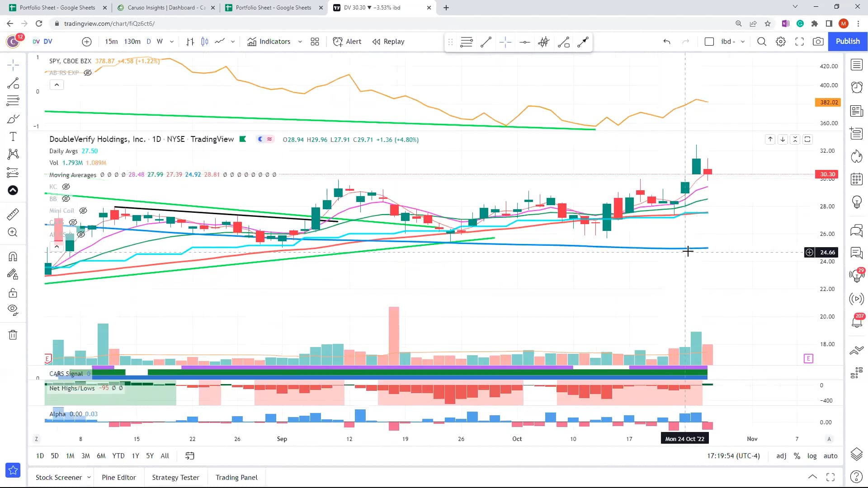Image resolution: width=868 pixels, height=488 pixels.
Task: Start bar Replay mode
Action: [x=388, y=41]
